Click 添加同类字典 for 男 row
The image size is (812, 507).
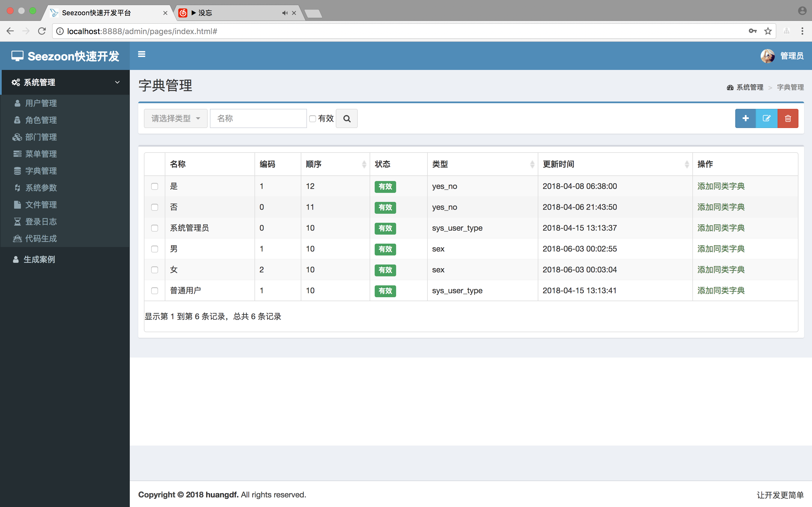tap(721, 248)
